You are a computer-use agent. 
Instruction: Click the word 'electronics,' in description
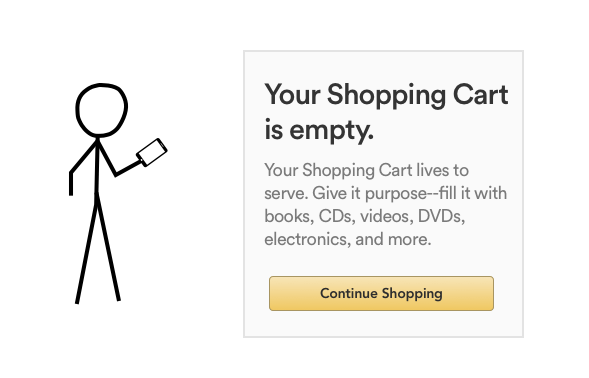[307, 239]
